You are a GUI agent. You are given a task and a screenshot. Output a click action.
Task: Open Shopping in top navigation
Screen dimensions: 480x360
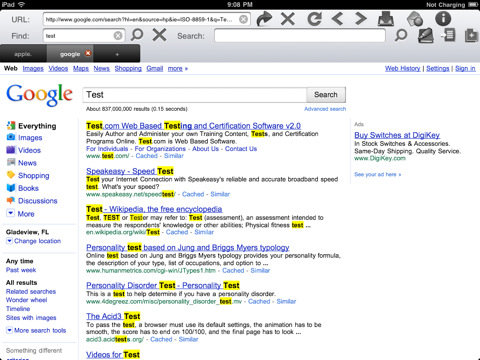pyautogui.click(x=128, y=68)
